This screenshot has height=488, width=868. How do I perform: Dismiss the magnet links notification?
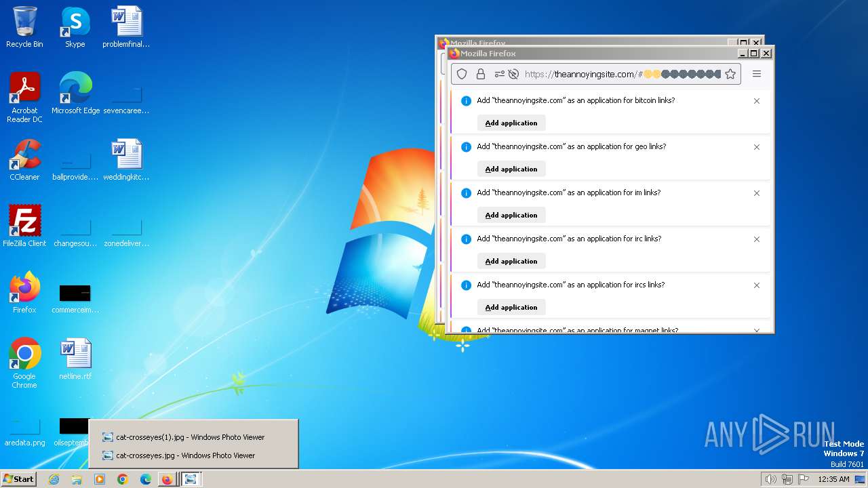(757, 330)
